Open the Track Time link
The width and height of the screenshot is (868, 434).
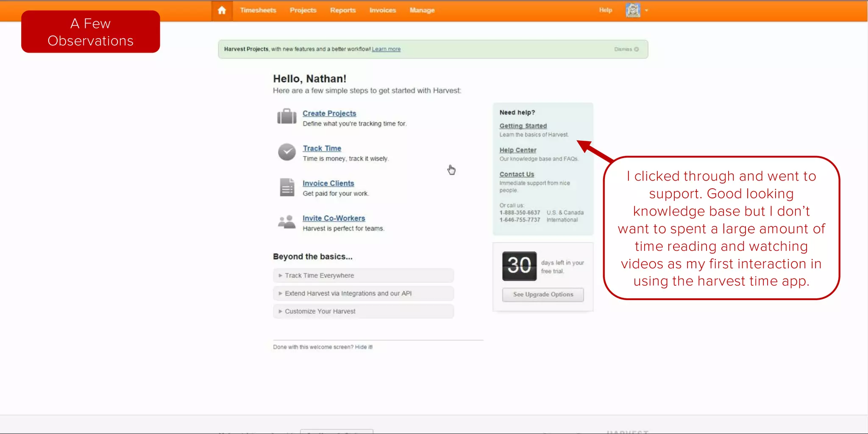(x=322, y=148)
